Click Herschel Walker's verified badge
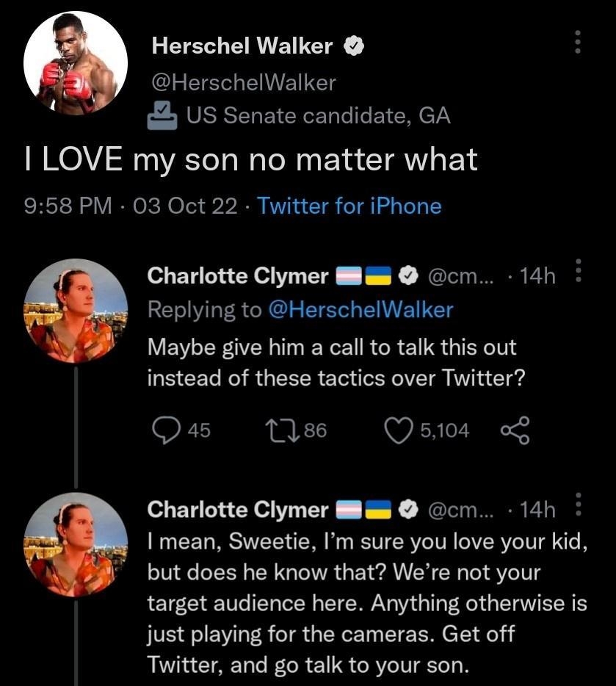The width and height of the screenshot is (616, 686). tap(354, 46)
